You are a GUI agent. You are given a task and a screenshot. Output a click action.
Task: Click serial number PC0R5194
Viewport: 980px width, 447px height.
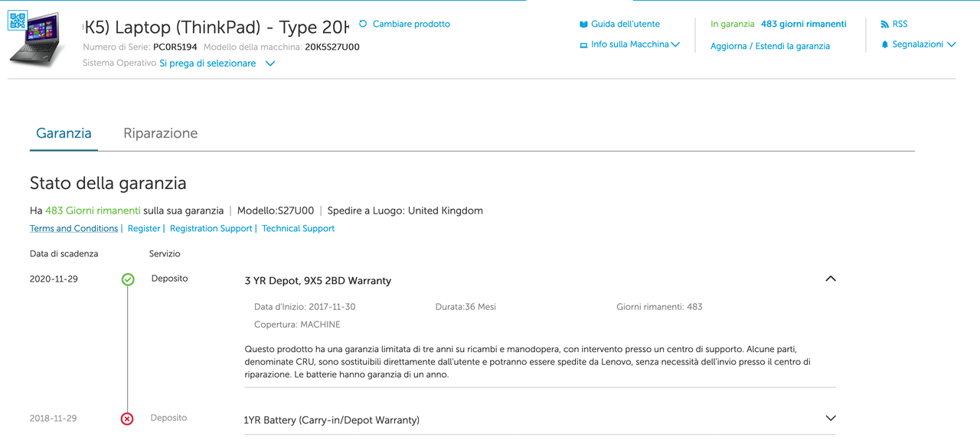(175, 47)
